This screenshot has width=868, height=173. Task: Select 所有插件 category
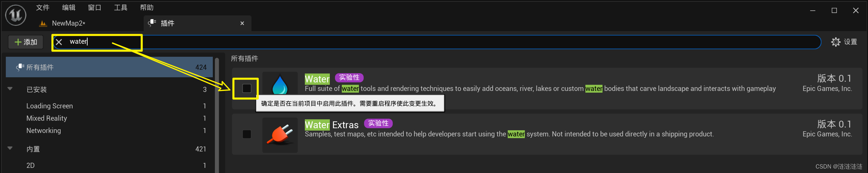109,67
